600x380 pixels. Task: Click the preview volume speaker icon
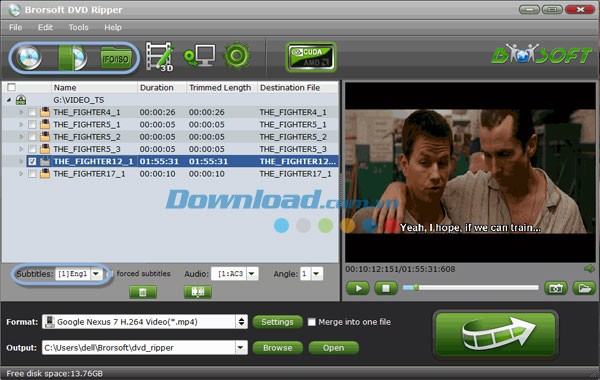[x=589, y=269]
